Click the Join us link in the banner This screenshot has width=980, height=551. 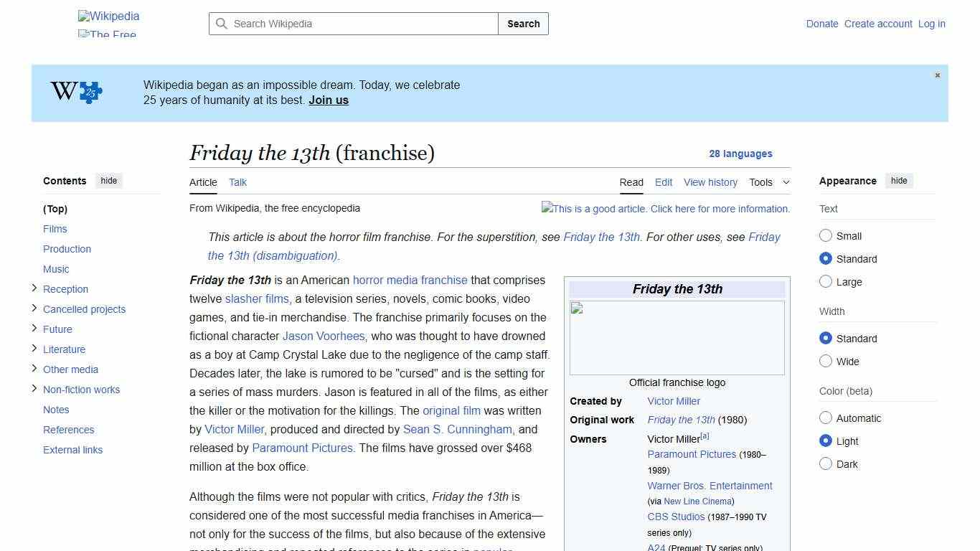[x=328, y=100]
